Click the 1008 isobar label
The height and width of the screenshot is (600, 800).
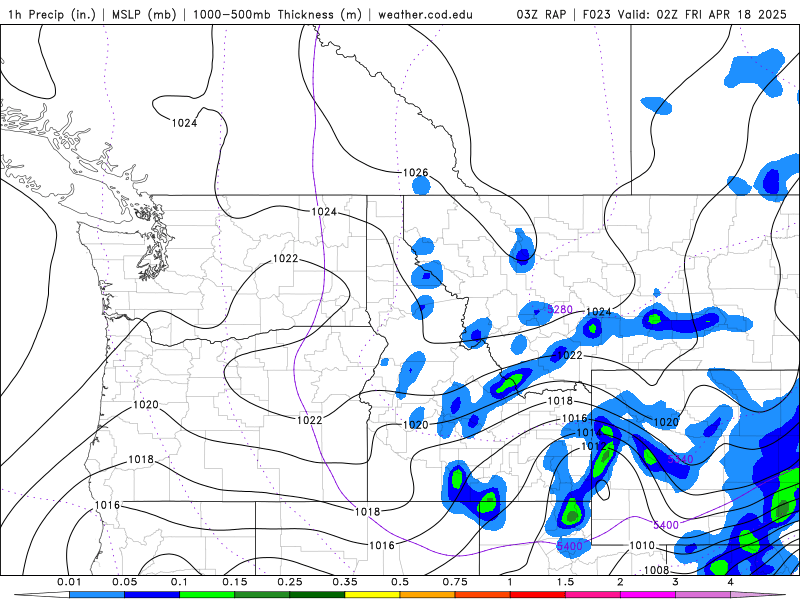[656, 570]
